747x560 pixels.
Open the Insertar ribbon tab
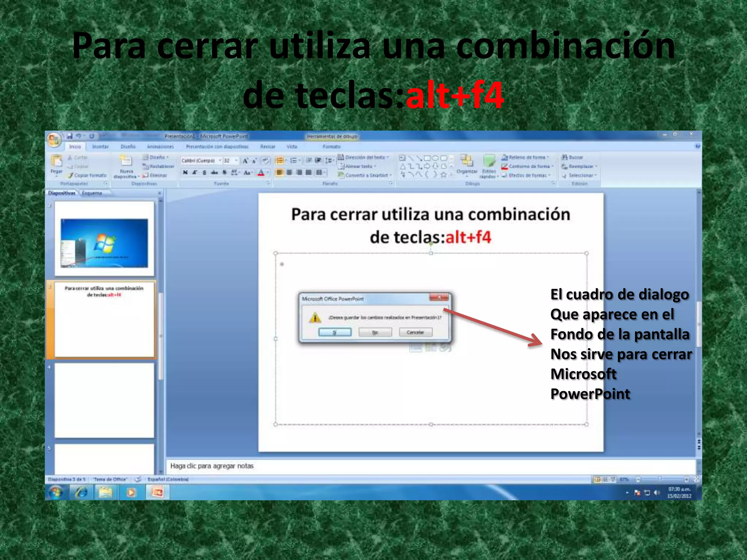(x=100, y=147)
